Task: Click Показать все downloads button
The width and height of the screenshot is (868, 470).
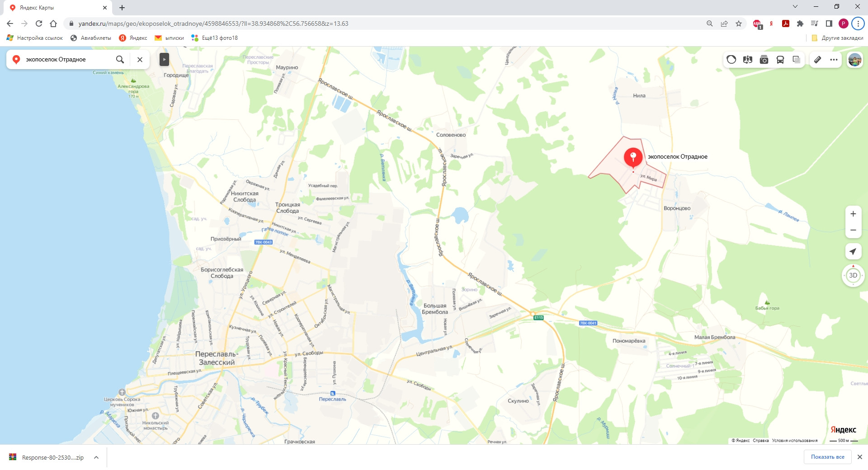Action: (x=827, y=457)
